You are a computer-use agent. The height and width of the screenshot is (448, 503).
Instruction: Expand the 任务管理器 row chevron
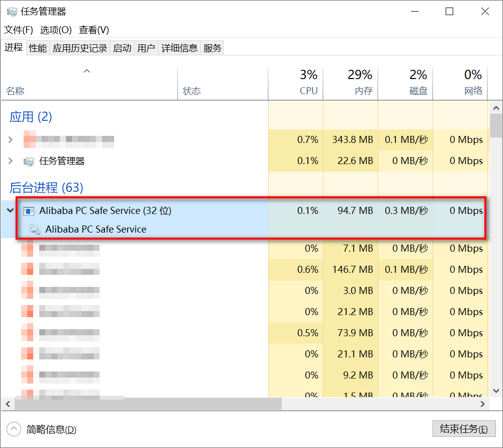point(10,161)
